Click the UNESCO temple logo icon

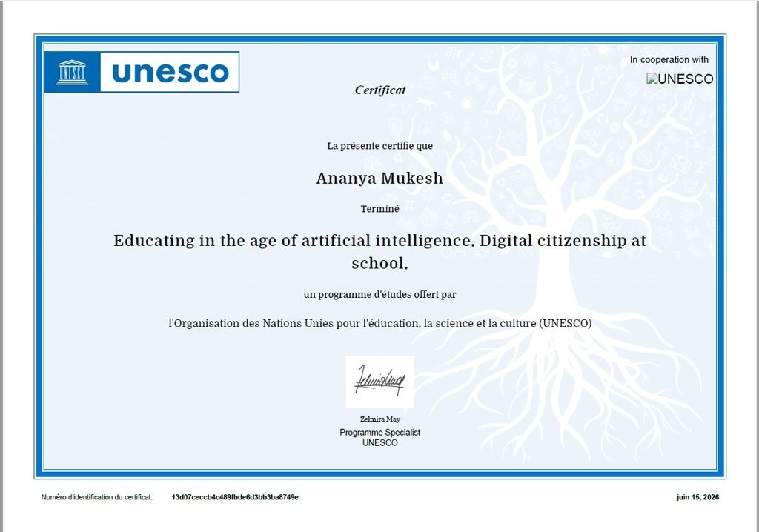pos(72,72)
